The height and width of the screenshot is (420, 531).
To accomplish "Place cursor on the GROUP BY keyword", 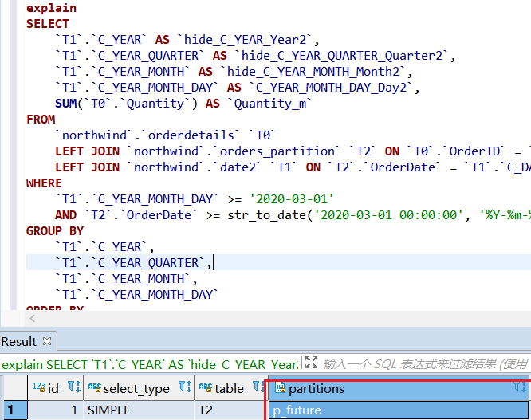I will pos(55,231).
